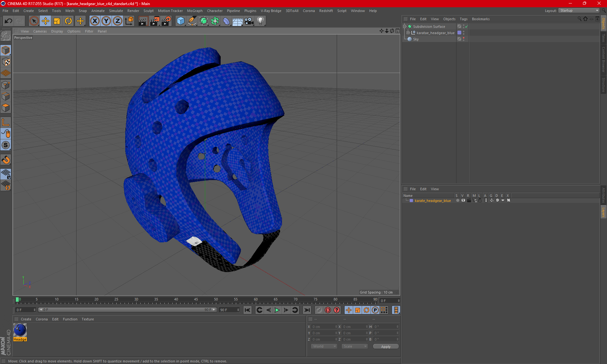Activate the Rotate tool
Image resolution: width=607 pixels, height=364 pixels.
[68, 21]
